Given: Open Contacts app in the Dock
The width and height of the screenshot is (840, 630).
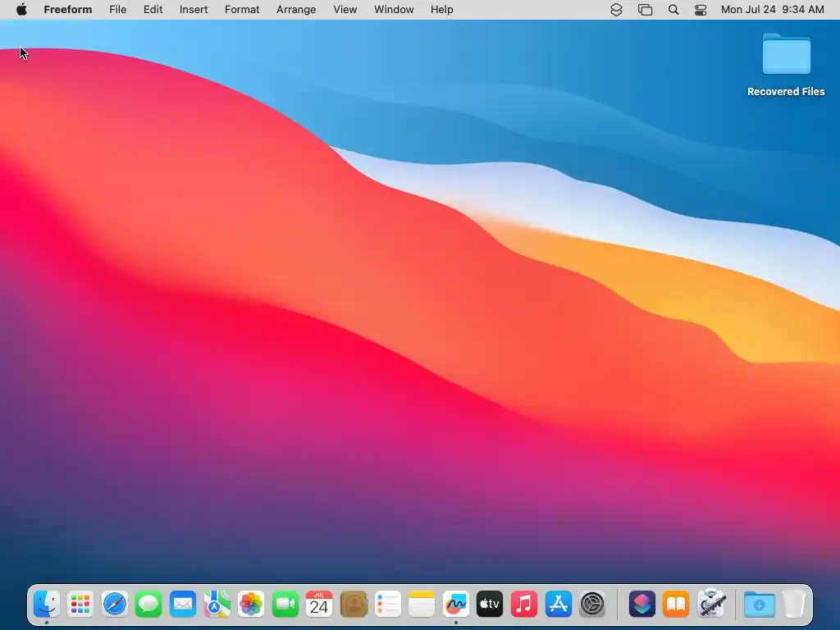Looking at the screenshot, I should 354,605.
